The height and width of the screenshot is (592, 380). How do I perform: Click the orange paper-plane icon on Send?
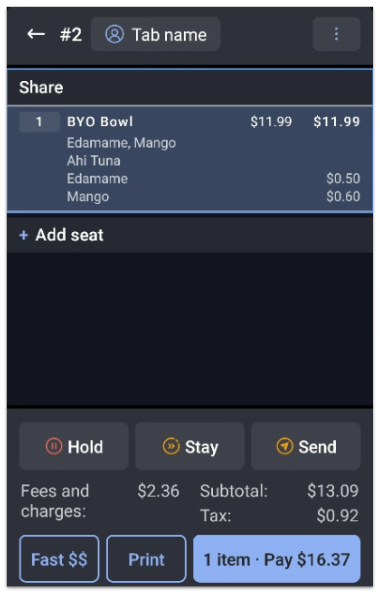pos(284,446)
